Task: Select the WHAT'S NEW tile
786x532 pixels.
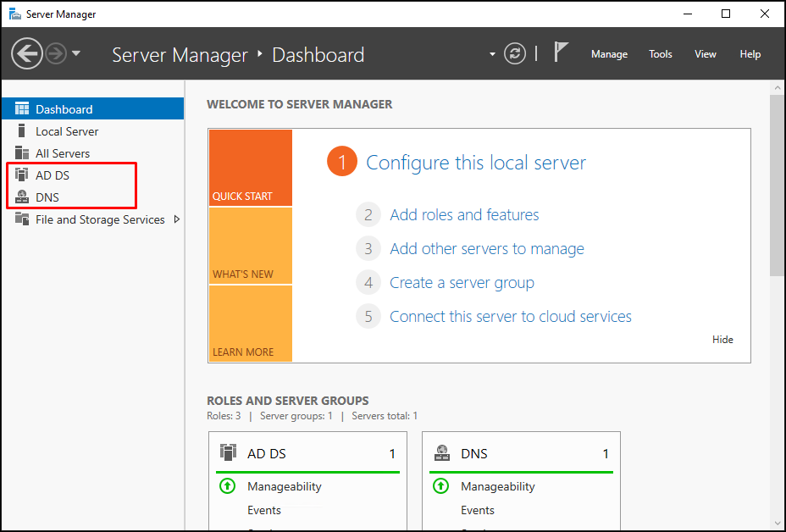Action: click(251, 246)
